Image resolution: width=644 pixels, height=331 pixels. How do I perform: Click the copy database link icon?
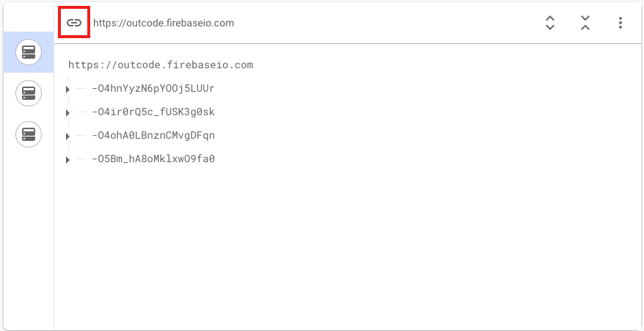point(74,23)
